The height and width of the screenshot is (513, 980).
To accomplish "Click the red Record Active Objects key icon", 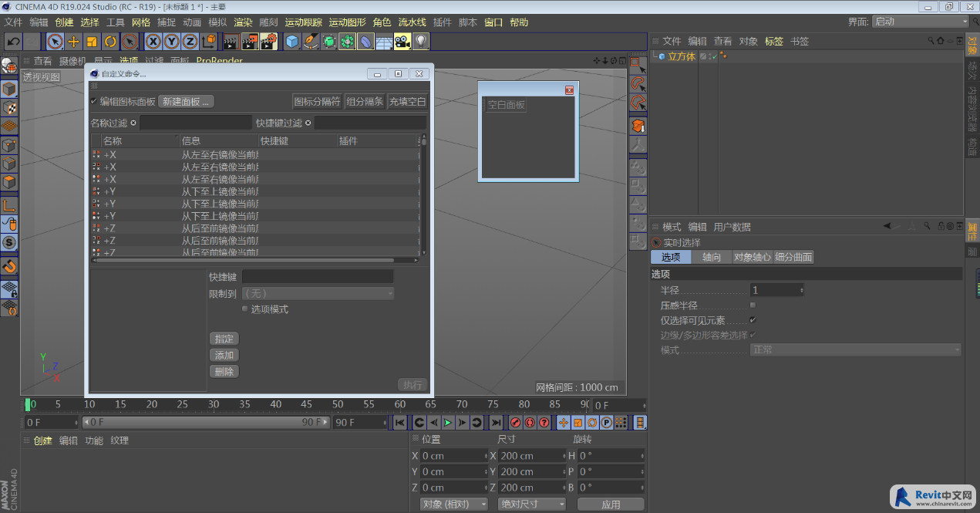I will point(516,423).
